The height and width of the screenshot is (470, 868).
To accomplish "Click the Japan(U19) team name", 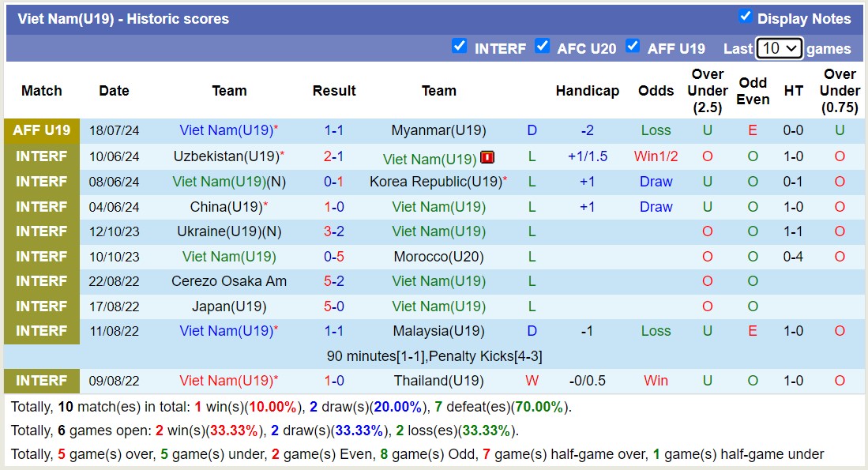I will coord(229,306).
